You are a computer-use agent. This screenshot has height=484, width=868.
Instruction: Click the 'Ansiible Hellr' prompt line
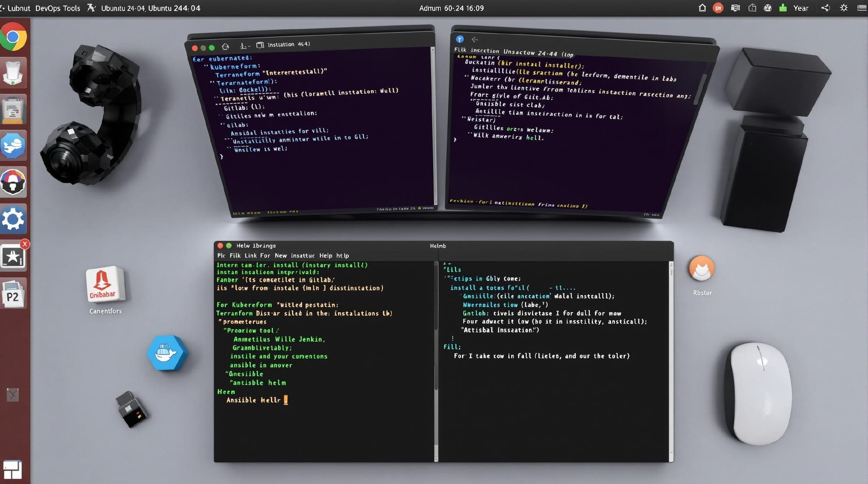(x=253, y=400)
